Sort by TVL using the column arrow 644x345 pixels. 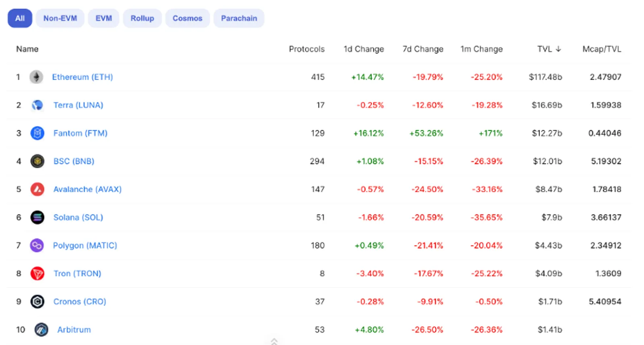[x=558, y=49]
